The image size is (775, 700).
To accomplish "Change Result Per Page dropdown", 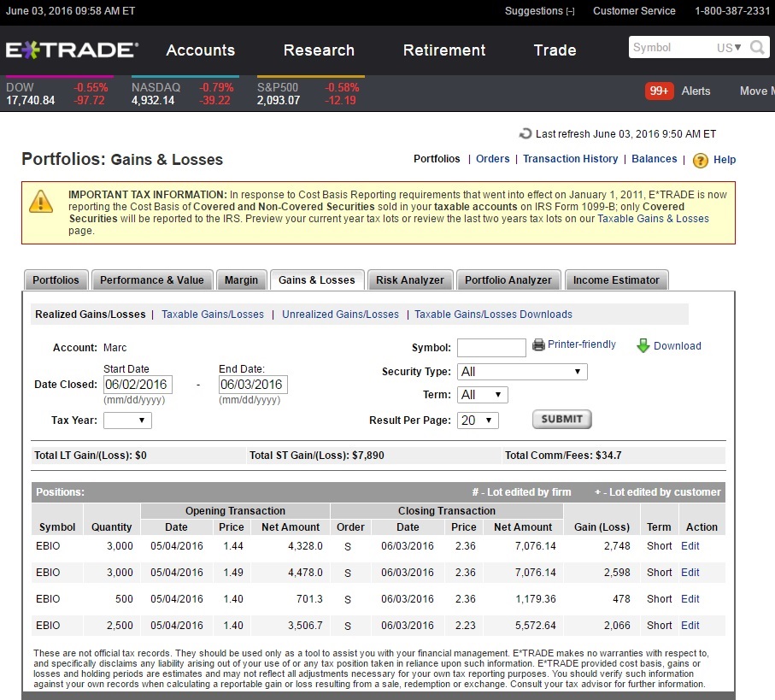I will pyautogui.click(x=478, y=421).
